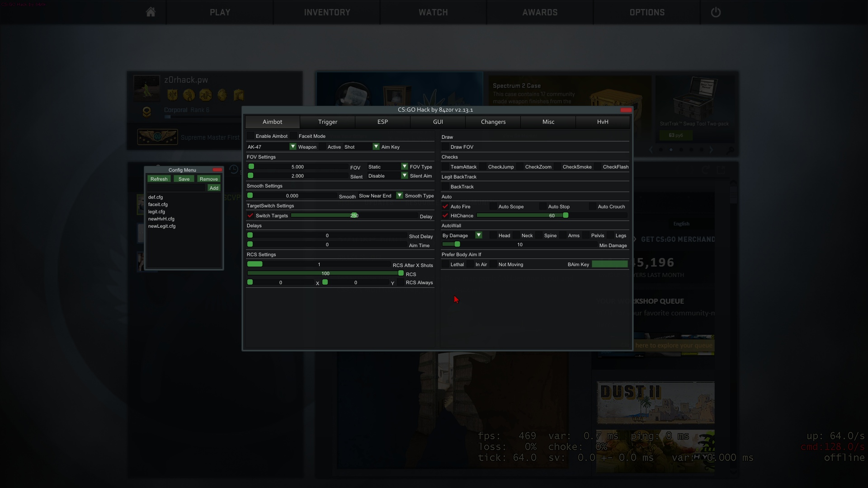The width and height of the screenshot is (868, 488).
Task: Open the AK-47 weapon dropdown
Action: 271,147
